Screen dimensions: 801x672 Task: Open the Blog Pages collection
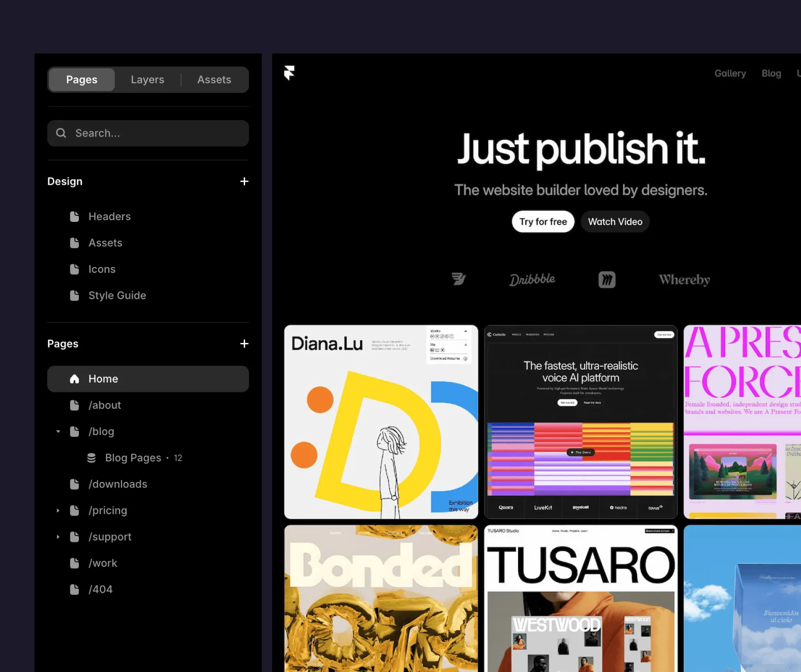148,457
